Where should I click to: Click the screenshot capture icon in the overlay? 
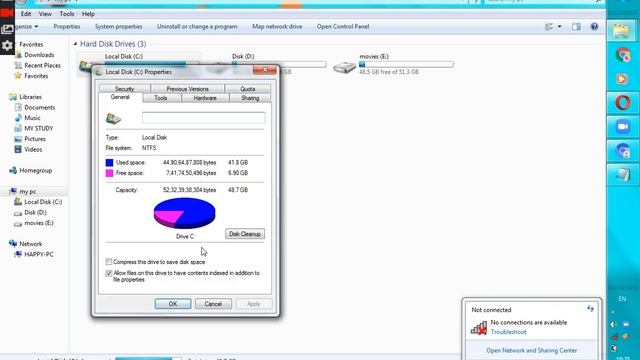7,29
